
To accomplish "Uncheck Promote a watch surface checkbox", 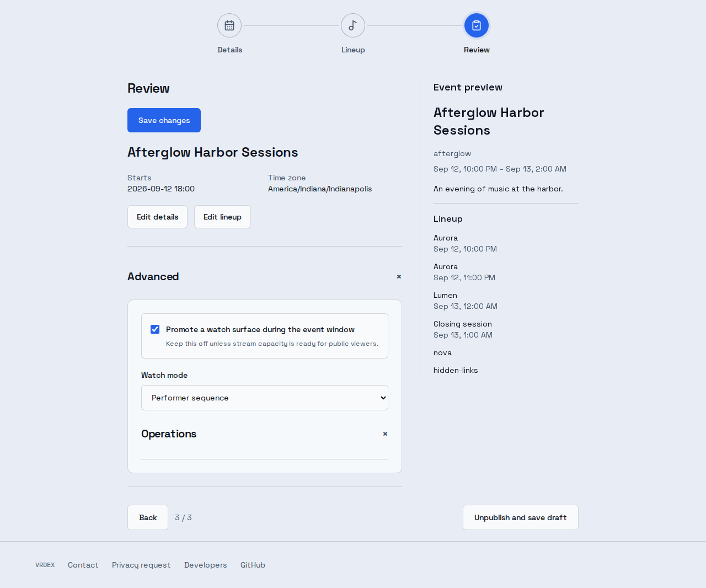I will tap(155, 329).
